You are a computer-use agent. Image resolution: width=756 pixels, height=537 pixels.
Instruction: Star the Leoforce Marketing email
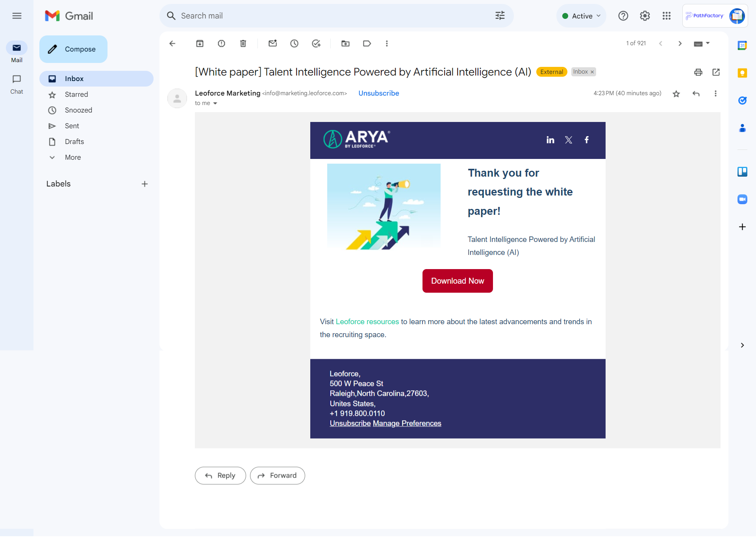point(676,94)
